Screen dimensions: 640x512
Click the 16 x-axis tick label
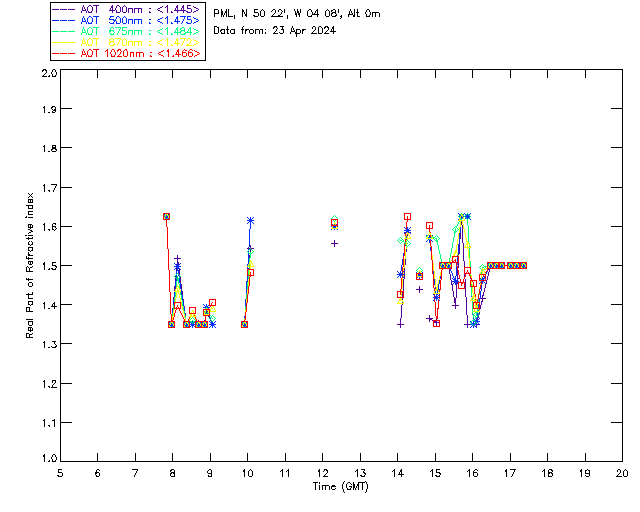click(x=473, y=473)
